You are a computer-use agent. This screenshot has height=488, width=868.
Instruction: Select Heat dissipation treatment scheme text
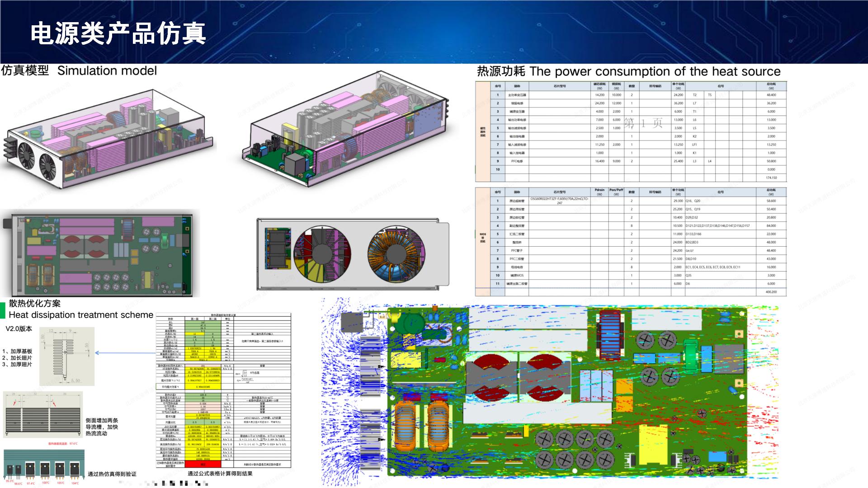81,315
